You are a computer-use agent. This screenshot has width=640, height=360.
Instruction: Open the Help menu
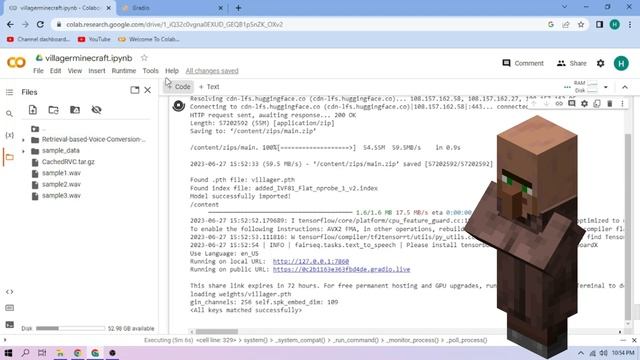tap(172, 71)
